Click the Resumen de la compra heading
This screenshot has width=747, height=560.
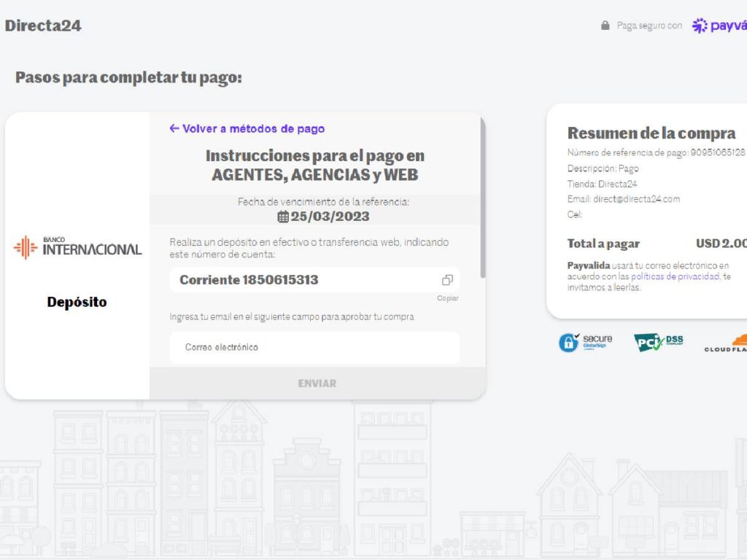click(651, 133)
